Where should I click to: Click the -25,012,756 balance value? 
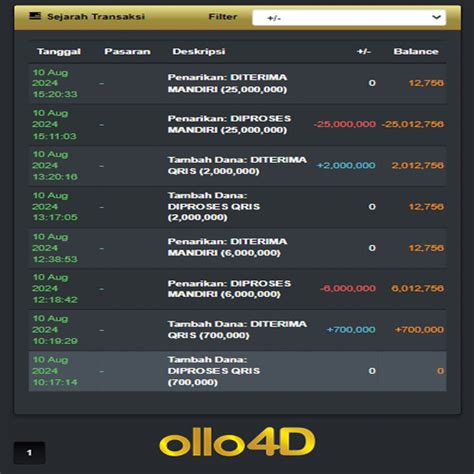[413, 124]
